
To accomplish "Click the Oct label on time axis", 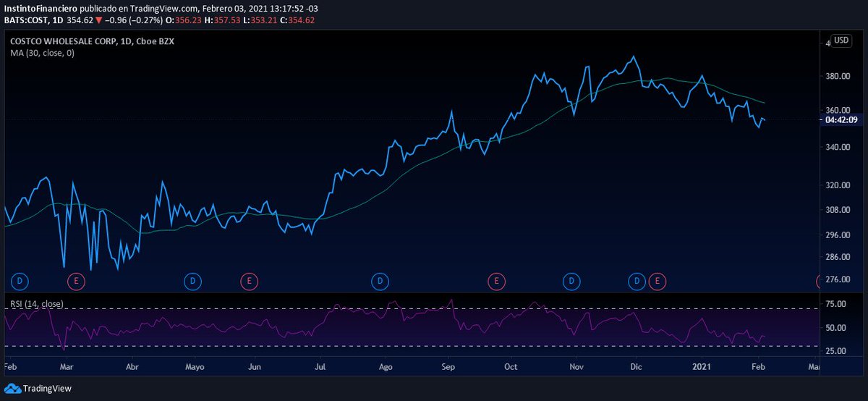I will click(x=511, y=367).
